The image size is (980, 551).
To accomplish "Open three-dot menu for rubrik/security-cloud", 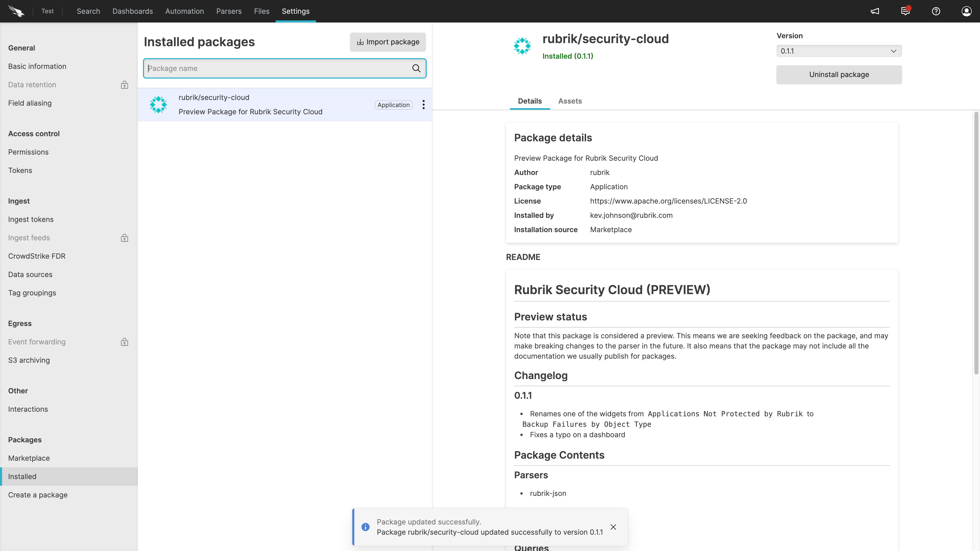I will click(x=423, y=105).
